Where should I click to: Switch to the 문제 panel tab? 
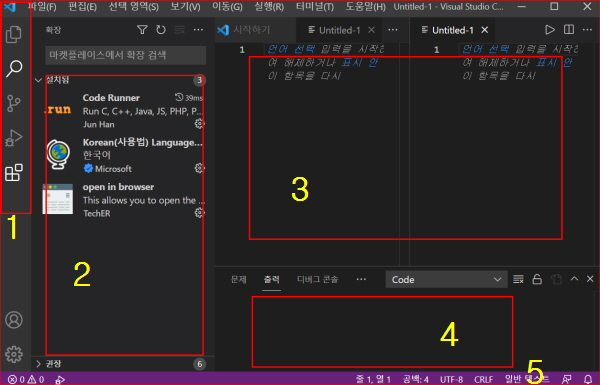[239, 279]
